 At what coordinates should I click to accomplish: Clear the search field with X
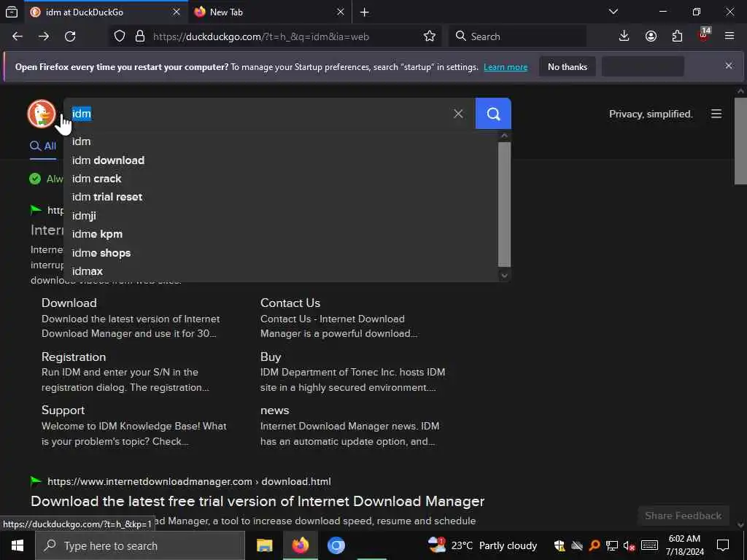(458, 114)
